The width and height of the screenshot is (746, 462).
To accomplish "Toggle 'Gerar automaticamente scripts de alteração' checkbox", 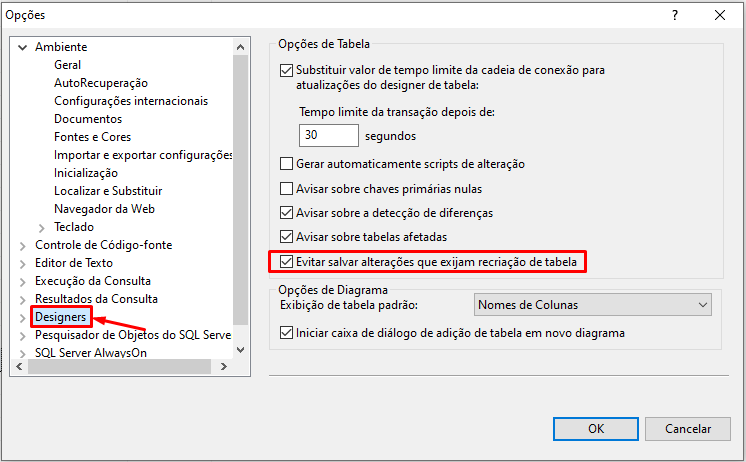I will coord(288,164).
